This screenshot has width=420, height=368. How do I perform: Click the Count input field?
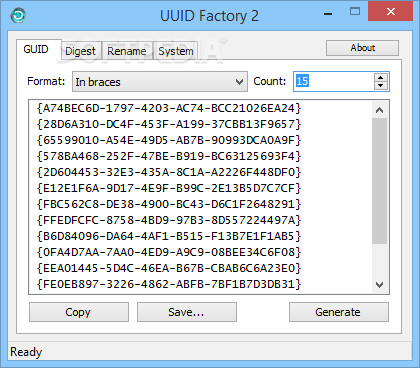click(x=333, y=81)
